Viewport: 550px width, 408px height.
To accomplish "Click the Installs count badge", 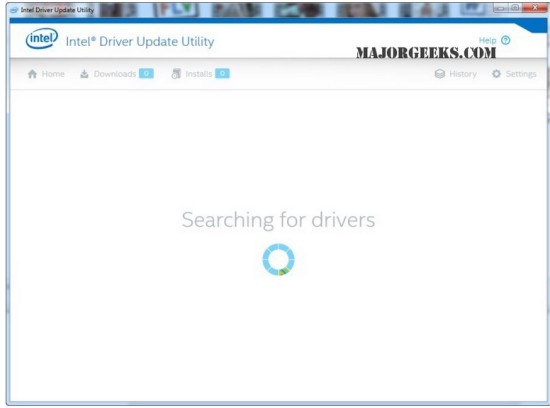I will coord(222,73).
